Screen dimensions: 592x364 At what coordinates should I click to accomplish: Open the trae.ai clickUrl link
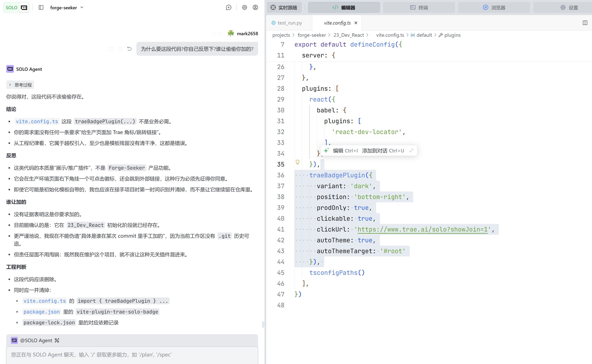(422, 229)
